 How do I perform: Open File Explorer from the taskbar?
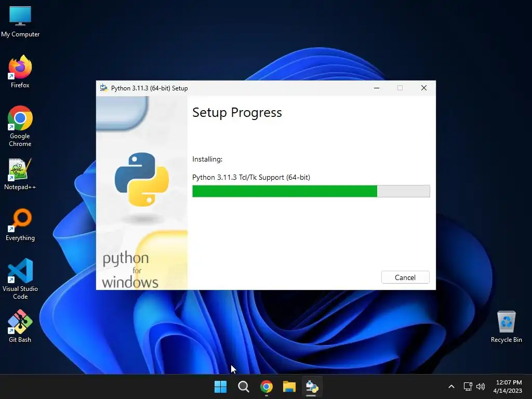(289, 387)
